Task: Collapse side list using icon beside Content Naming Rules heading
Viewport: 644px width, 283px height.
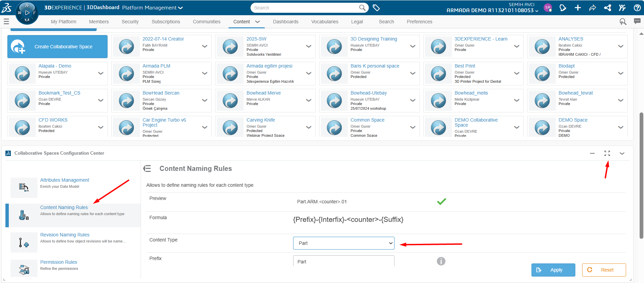Action: click(x=147, y=169)
